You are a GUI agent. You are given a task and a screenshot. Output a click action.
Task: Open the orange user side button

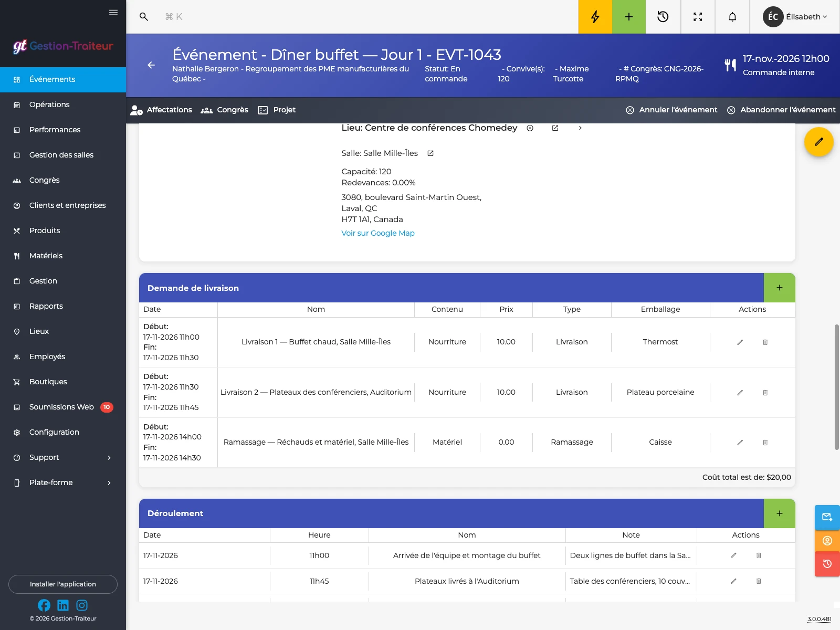(827, 541)
